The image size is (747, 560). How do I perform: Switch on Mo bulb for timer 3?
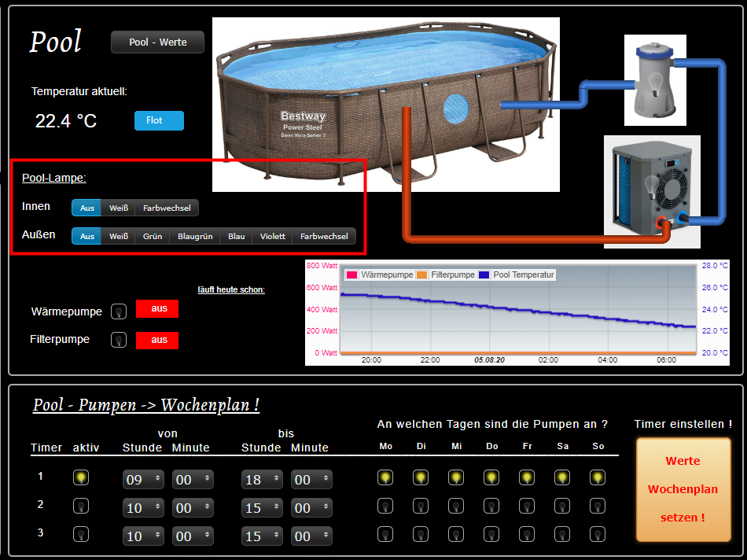coord(385,534)
